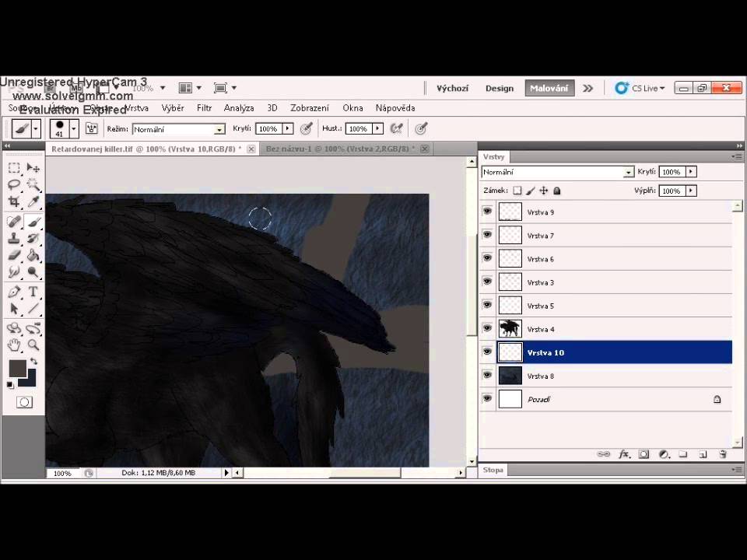Select the Clone Stamp tool
Image resolution: width=747 pixels, height=560 pixels.
coord(14,238)
